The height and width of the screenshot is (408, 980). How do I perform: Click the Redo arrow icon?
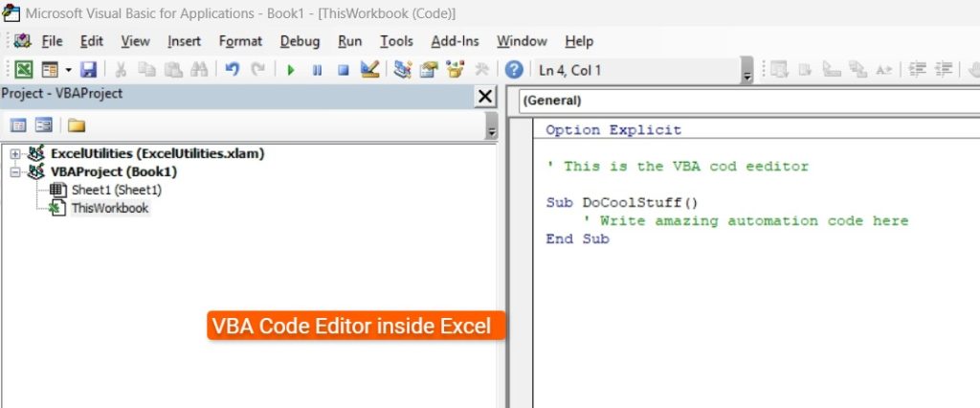click(x=258, y=70)
